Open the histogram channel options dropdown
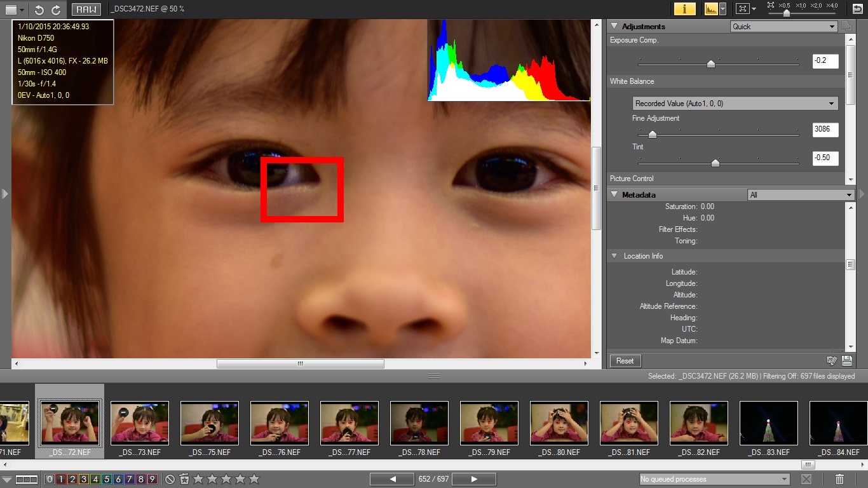The height and width of the screenshot is (488, 868). click(x=723, y=9)
